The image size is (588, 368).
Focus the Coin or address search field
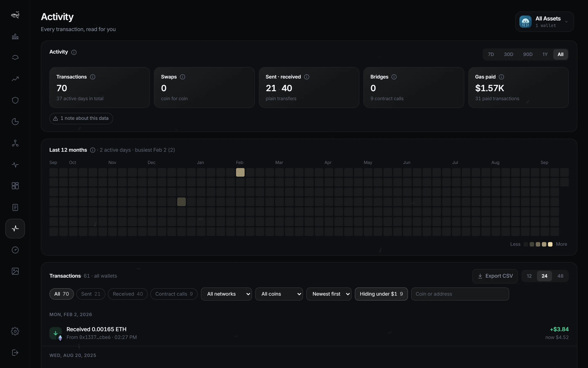(460, 294)
